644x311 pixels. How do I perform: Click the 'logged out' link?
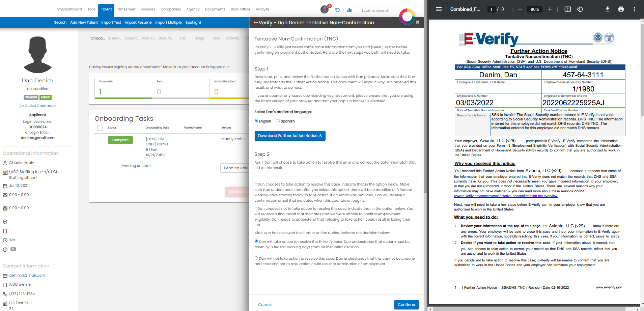point(219,67)
